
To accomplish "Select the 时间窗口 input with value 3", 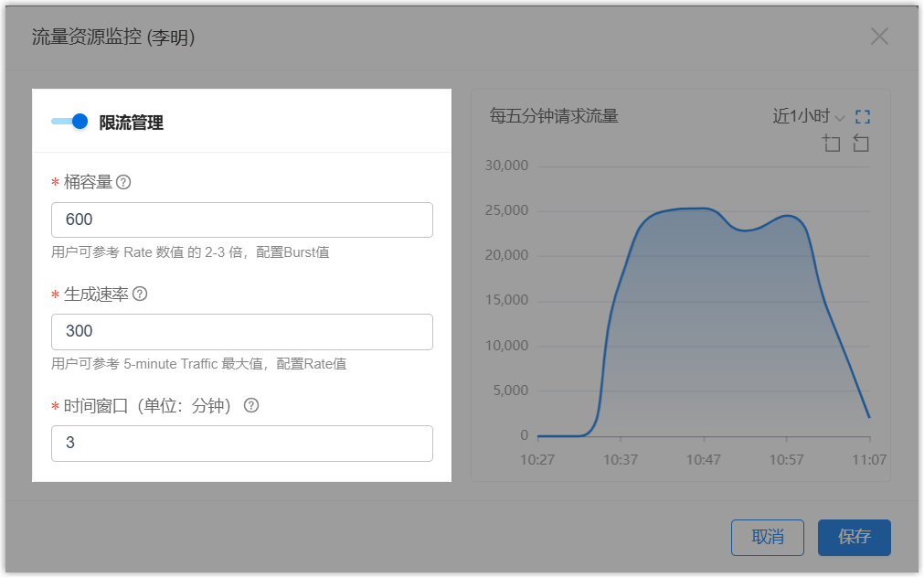I will 241,444.
